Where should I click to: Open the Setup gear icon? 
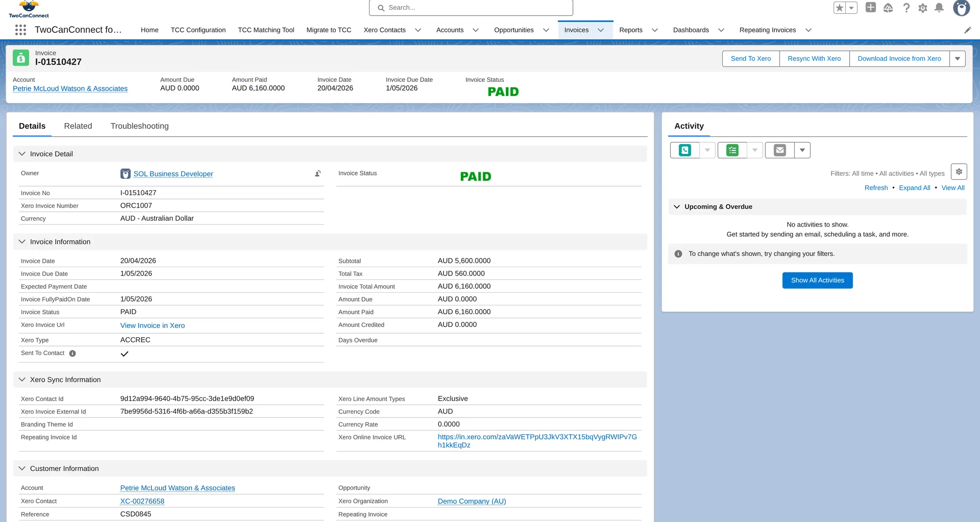coord(923,8)
